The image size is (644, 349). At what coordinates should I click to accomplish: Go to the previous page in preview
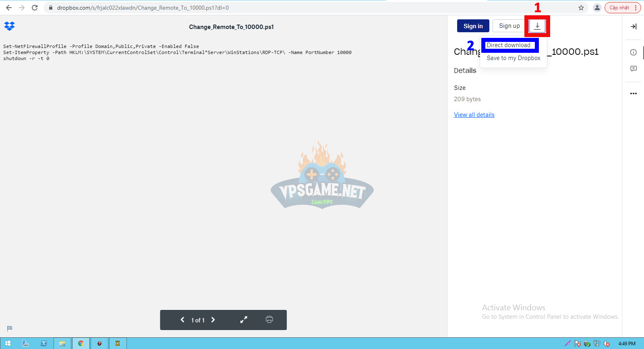tap(182, 320)
